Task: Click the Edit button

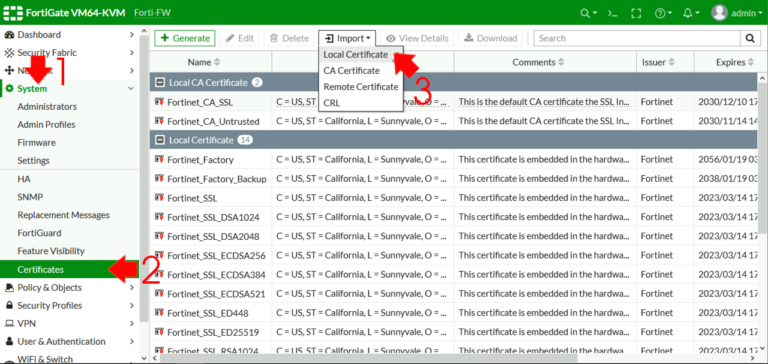Action: point(240,38)
